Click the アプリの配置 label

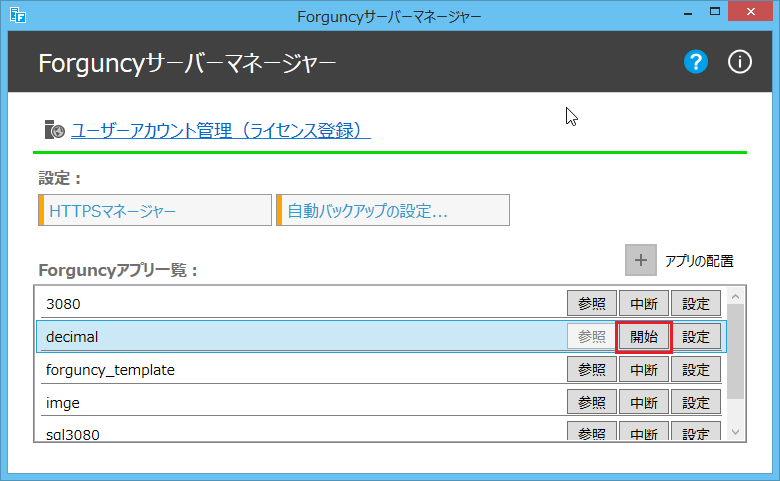pos(699,261)
